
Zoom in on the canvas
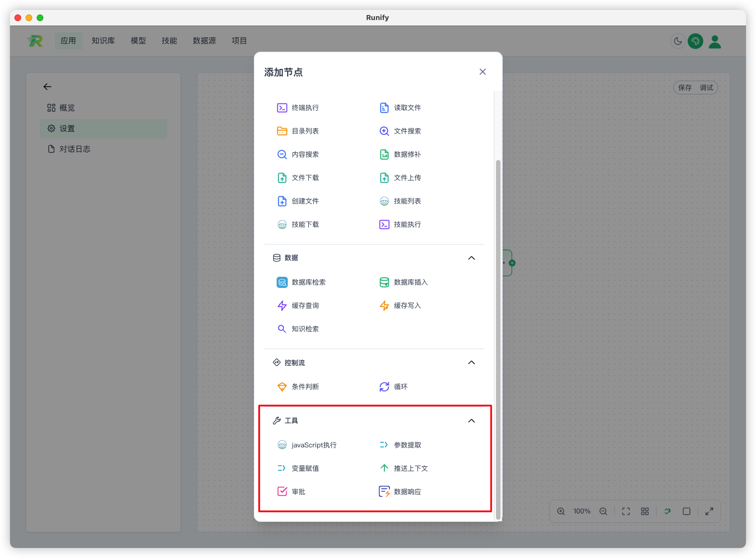pos(561,511)
